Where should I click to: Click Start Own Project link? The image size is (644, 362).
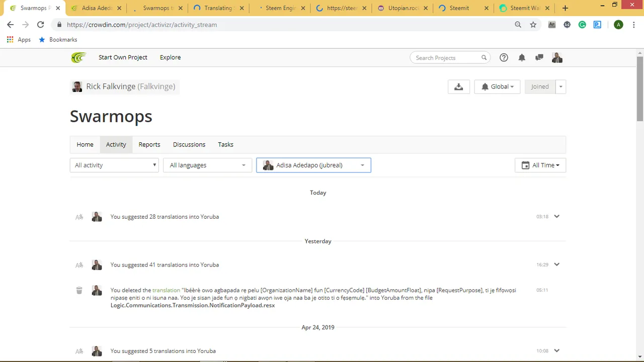[x=123, y=57]
